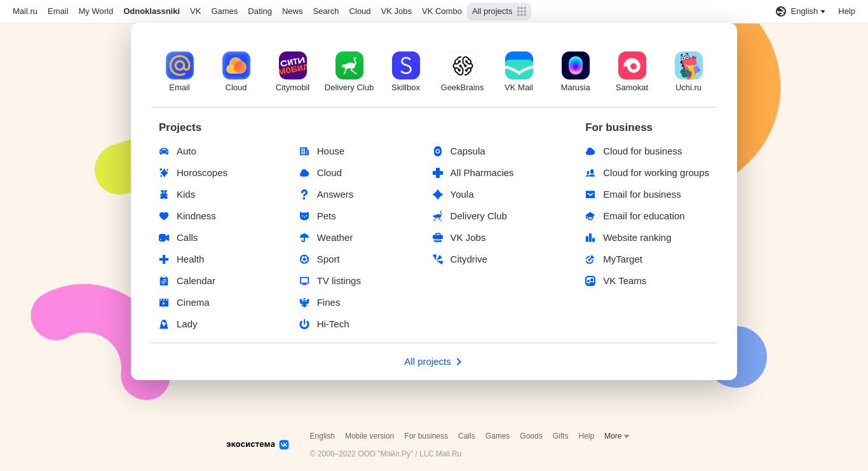Open the All projects link with chevron
The image size is (868, 471).
(x=433, y=362)
